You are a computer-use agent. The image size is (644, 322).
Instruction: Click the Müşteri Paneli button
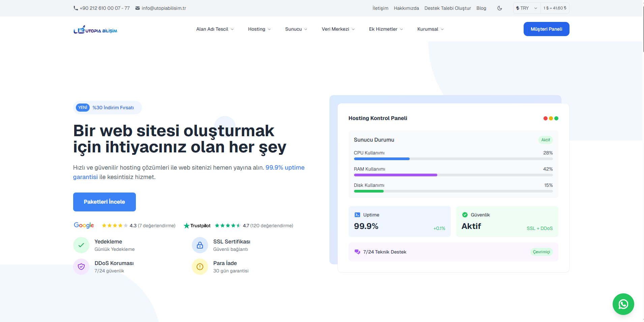[546, 29]
